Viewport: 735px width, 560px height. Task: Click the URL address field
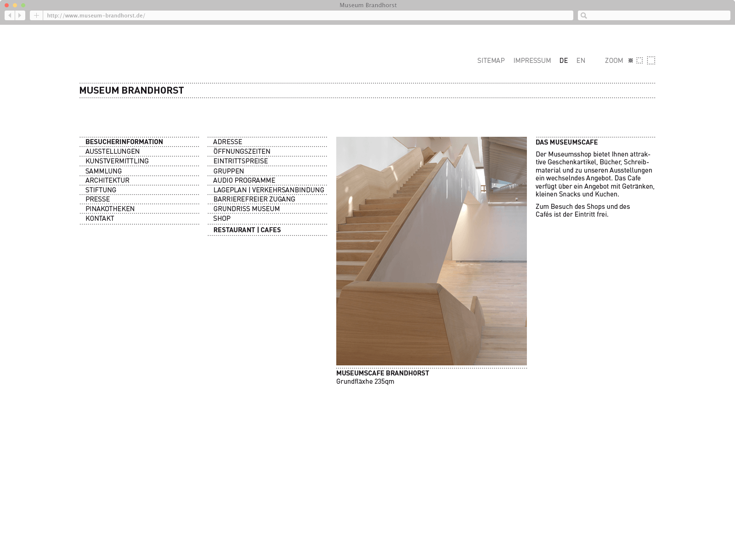[x=308, y=16]
